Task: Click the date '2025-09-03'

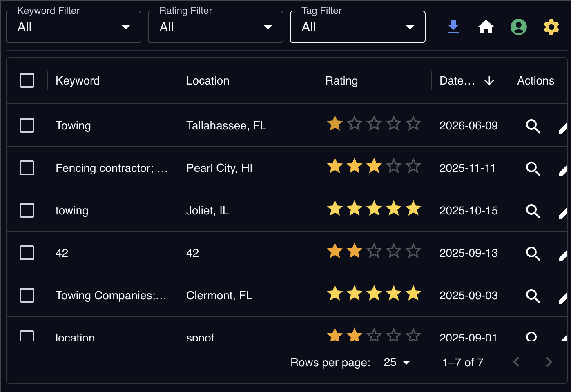Action: coord(468,296)
